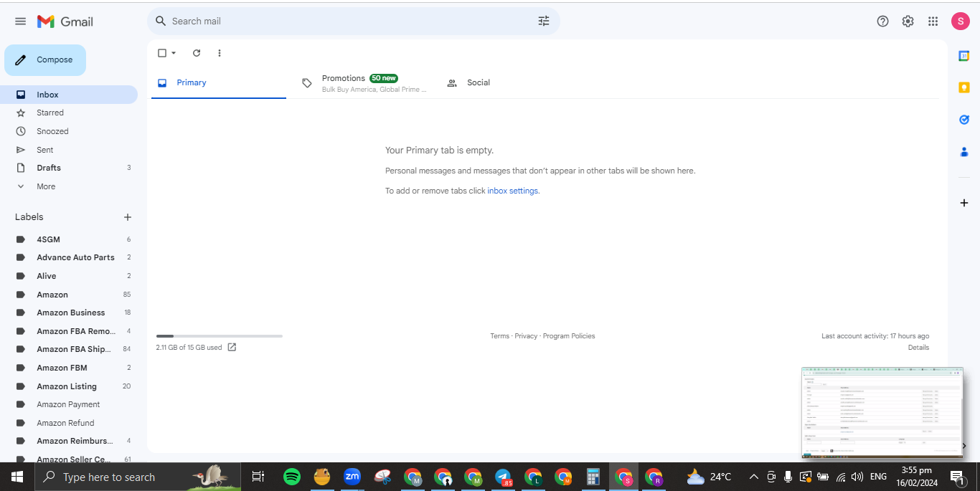Click the Compose button
This screenshot has height=491, width=980.
45,60
